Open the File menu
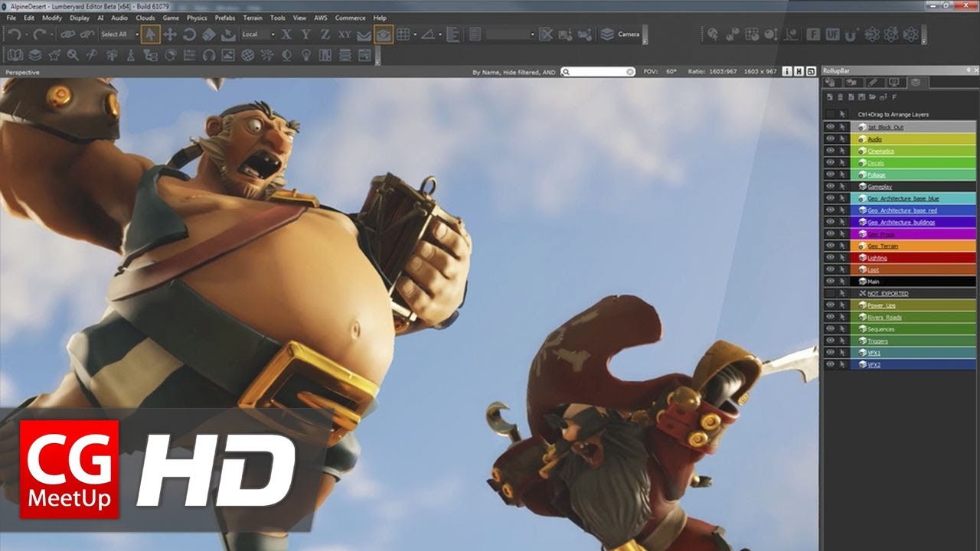Viewport: 980px width, 551px height. 11,18
